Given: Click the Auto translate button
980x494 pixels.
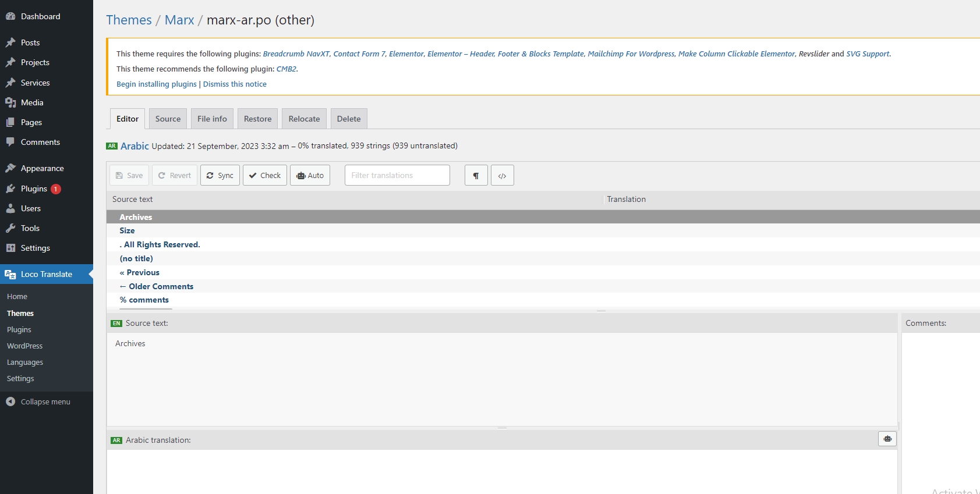Looking at the screenshot, I should pos(310,176).
